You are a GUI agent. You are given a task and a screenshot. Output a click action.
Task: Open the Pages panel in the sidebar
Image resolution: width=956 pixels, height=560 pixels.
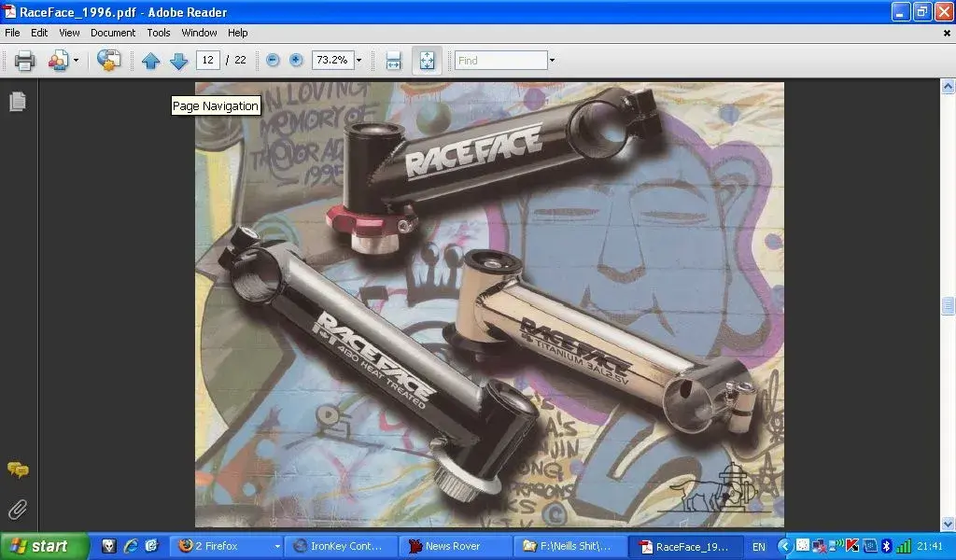(x=18, y=101)
